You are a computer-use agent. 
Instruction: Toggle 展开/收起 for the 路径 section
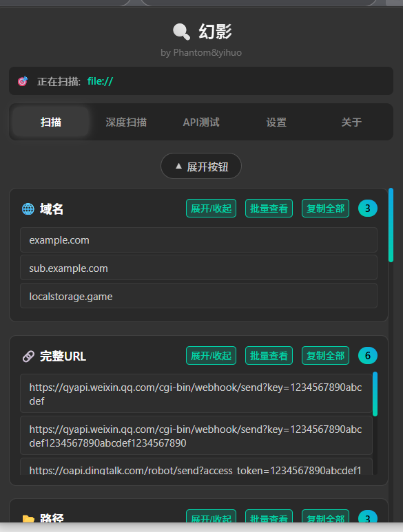[211, 516]
